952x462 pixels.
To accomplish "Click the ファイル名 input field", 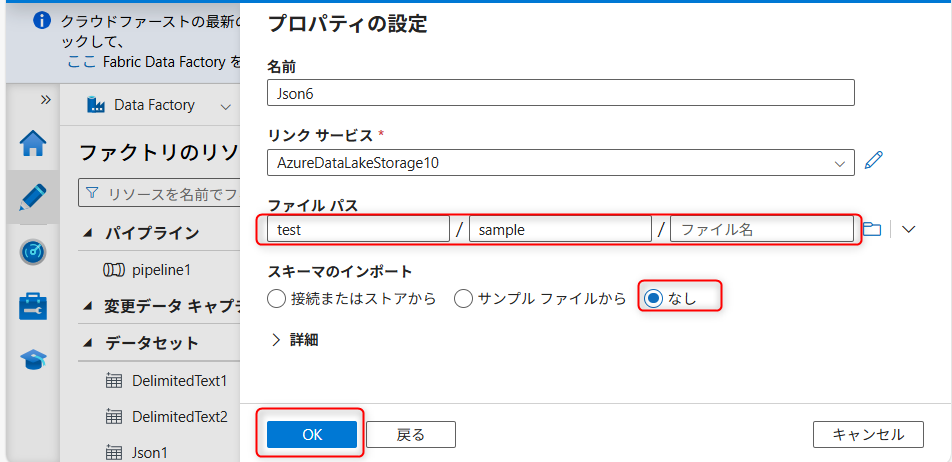I will (x=762, y=229).
